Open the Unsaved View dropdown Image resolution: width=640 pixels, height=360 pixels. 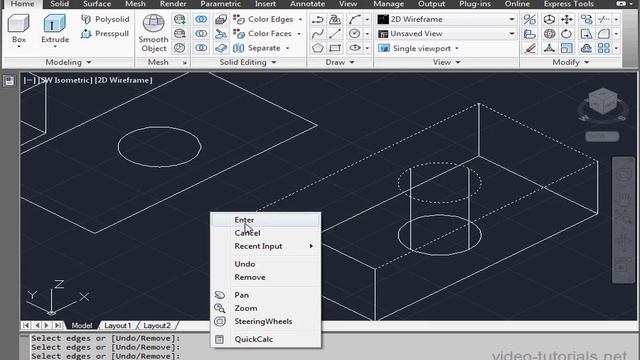[x=447, y=33]
